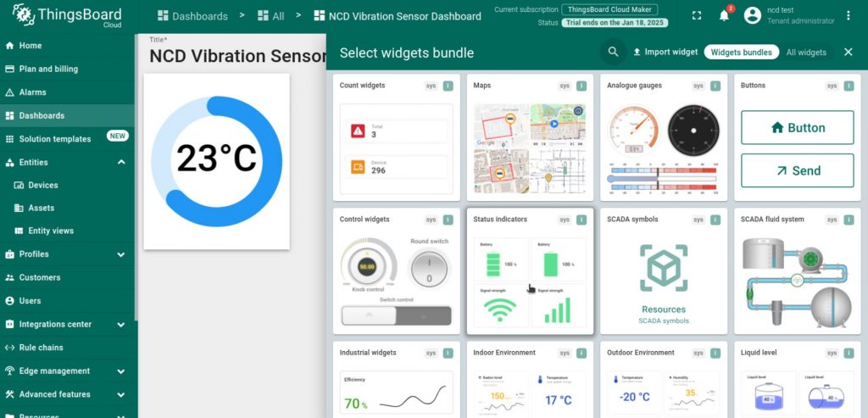Open the notifications bell icon
The width and height of the screenshot is (868, 418).
pos(724,15)
